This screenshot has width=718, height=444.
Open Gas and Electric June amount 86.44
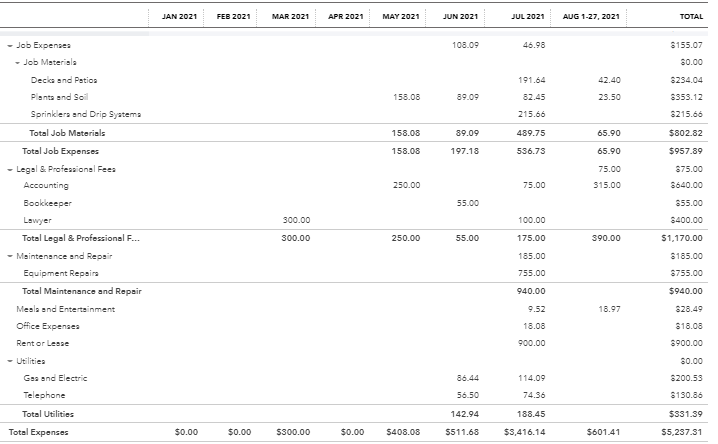[468, 378]
